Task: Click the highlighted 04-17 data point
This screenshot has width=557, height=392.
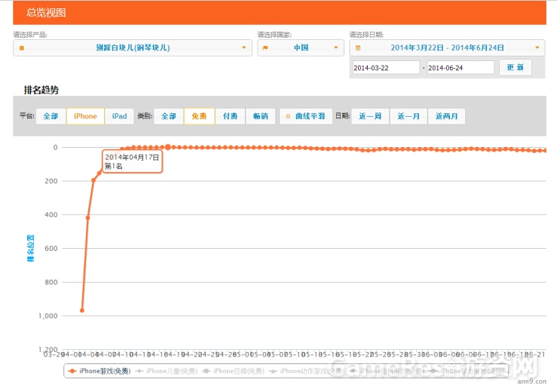Action: click(x=168, y=147)
